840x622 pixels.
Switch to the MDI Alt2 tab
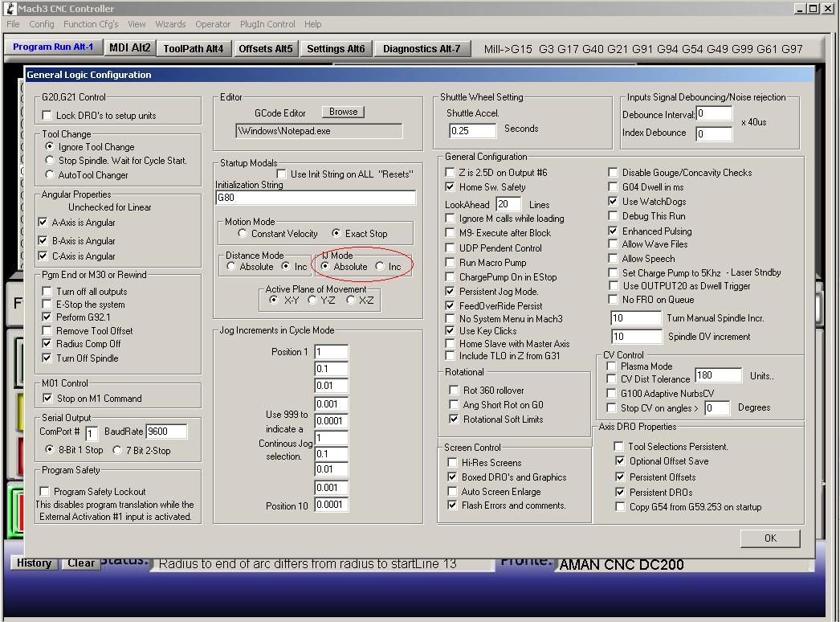129,47
